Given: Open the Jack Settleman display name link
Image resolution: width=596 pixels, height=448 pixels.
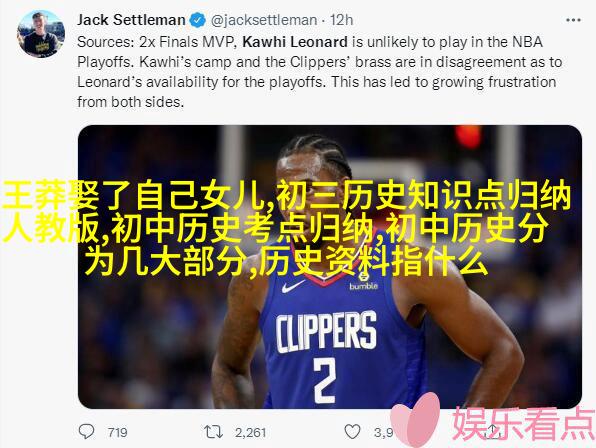Looking at the screenshot, I should coord(131,20).
